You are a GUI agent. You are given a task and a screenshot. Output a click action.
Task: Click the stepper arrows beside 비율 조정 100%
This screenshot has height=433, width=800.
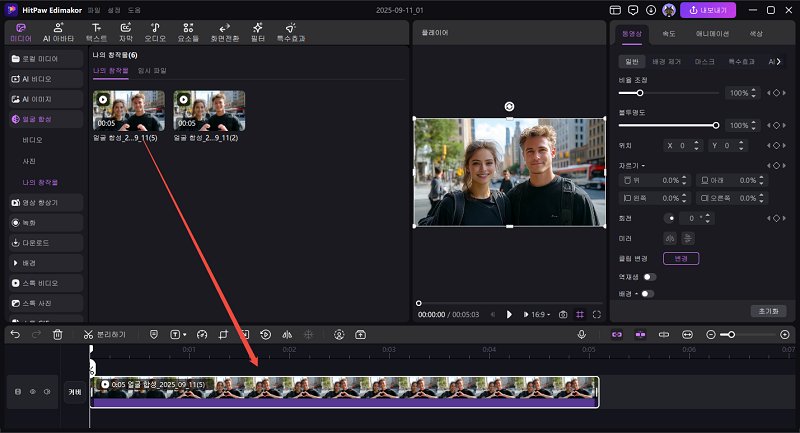754,93
